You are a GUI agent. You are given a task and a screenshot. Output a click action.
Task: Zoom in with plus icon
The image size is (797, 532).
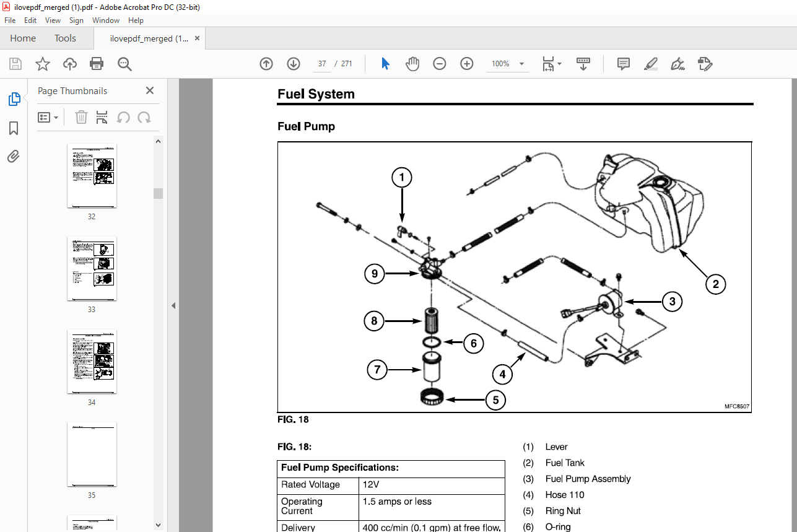pos(467,64)
